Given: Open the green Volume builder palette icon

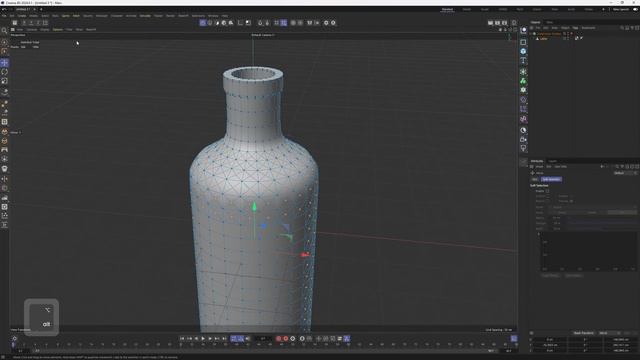Looking at the screenshot, I should click(x=523, y=81).
